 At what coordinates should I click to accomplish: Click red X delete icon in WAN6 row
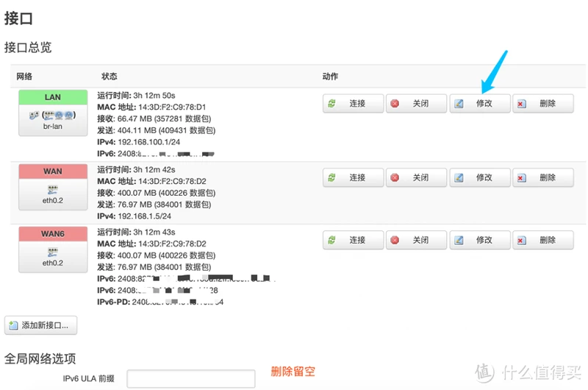coord(522,240)
